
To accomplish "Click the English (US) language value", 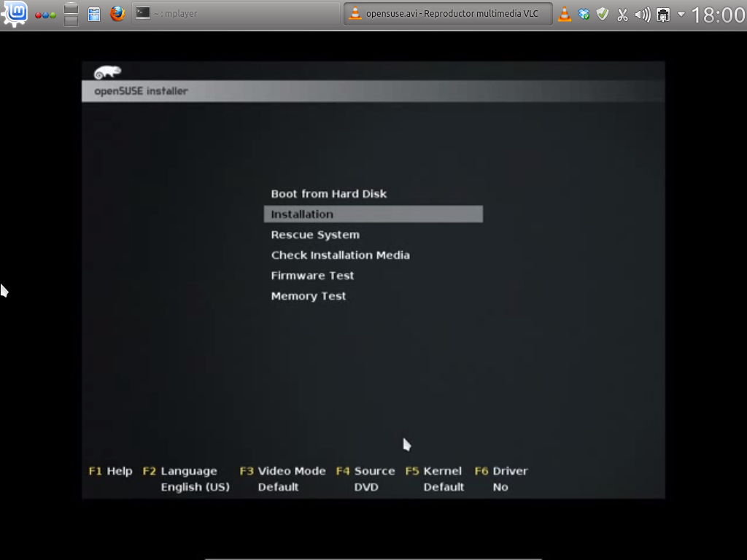I will click(x=196, y=487).
